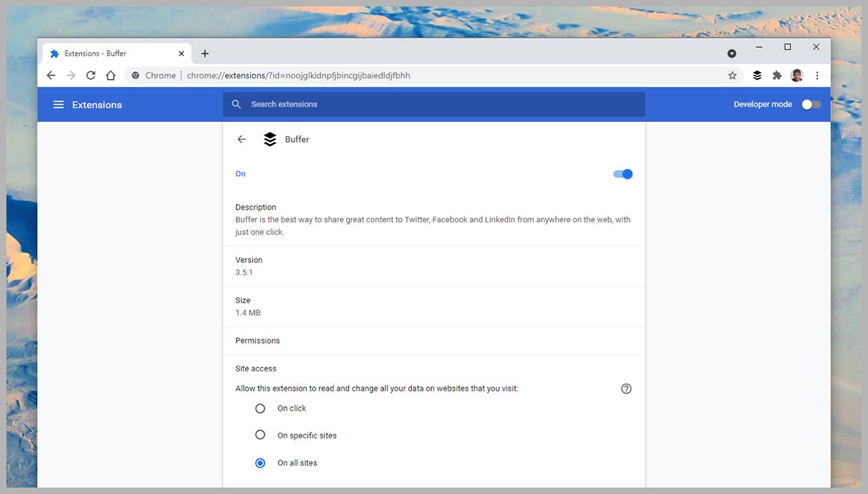Open the Chrome profile avatar
Screen dimensions: 868x494
[797, 76]
